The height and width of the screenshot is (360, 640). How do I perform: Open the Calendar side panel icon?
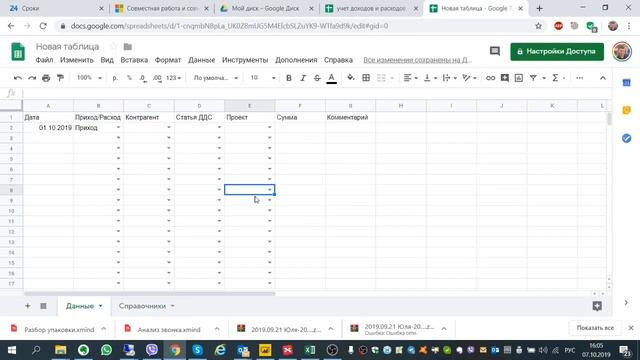[627, 83]
